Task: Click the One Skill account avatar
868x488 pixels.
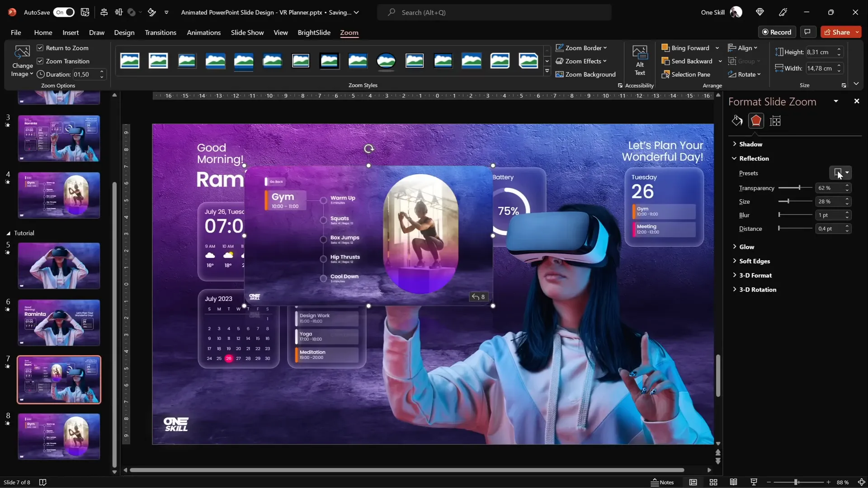Action: (x=736, y=12)
